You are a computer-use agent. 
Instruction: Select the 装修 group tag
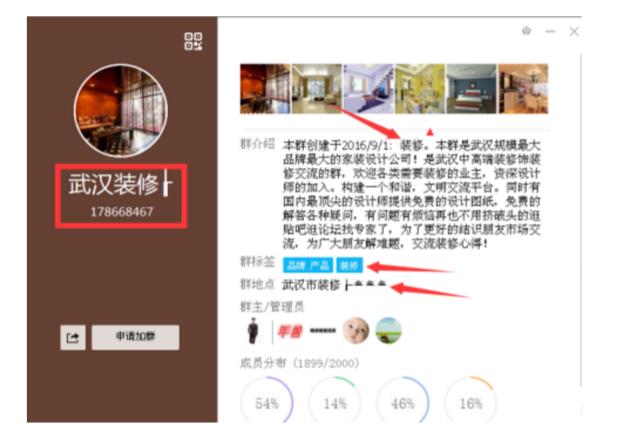coord(349,265)
